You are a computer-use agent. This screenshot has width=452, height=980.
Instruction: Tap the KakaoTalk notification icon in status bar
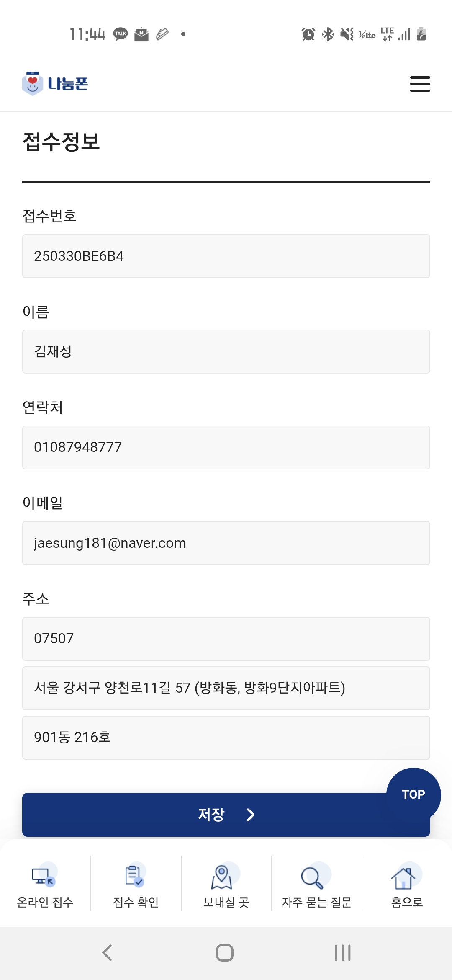click(x=121, y=34)
